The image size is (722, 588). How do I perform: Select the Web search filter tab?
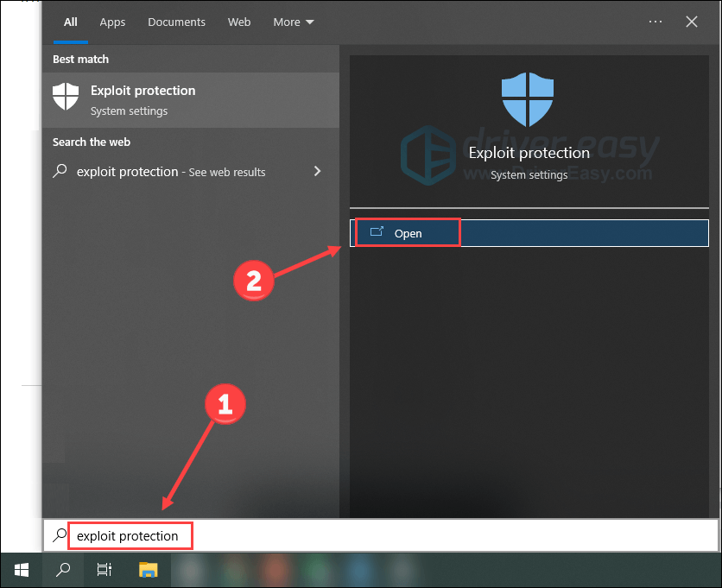tap(239, 22)
